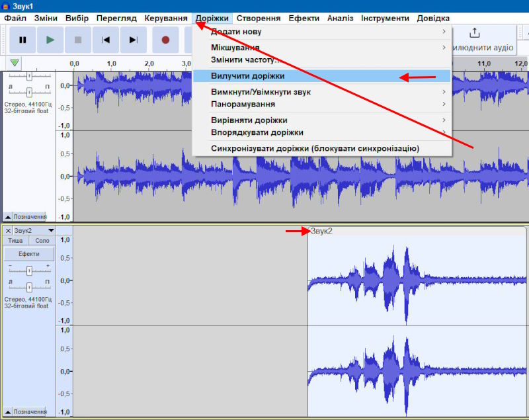529x420 pixels.
Task: Open the Довідка menu
Action: tap(433, 19)
